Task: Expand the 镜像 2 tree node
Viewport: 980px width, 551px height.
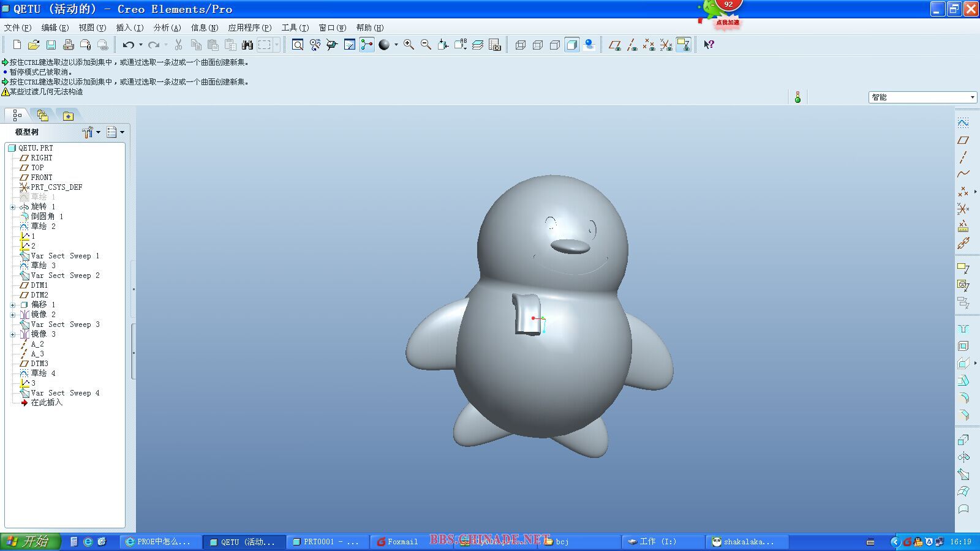Action: click(13, 315)
